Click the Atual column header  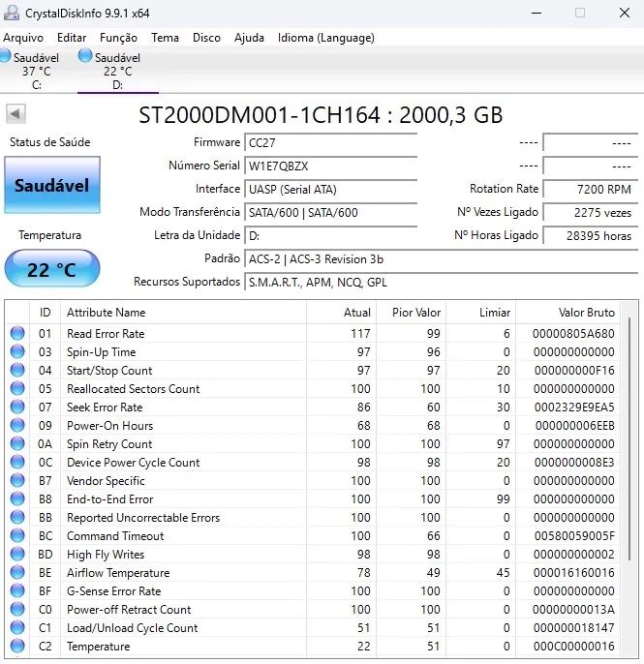click(342, 313)
